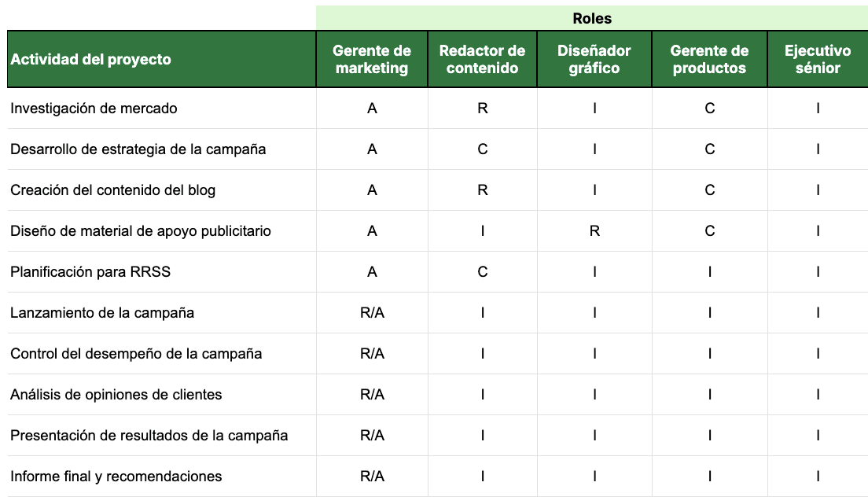Click 'Diseño de material de apoyo publicitario'

coord(141,231)
